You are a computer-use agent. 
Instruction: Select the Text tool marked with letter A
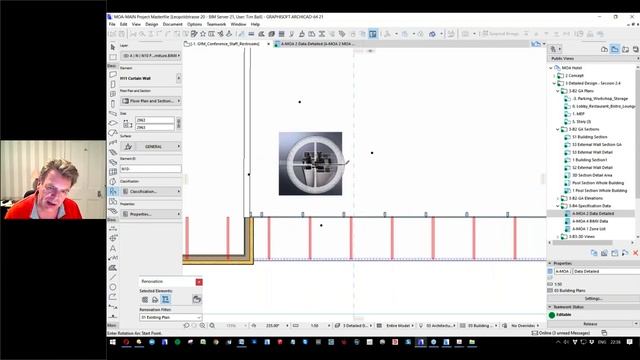(x=113, y=248)
